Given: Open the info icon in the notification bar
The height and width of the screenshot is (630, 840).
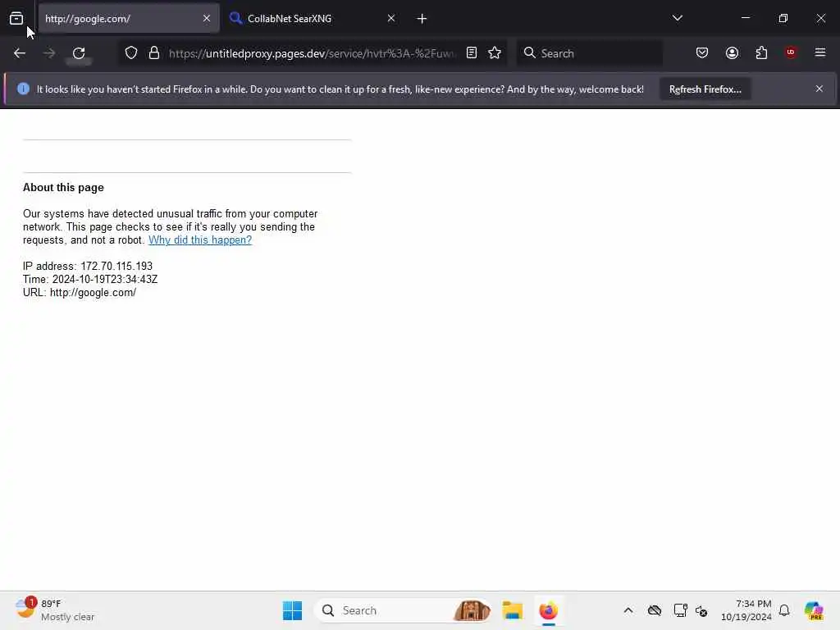Looking at the screenshot, I should (x=23, y=89).
